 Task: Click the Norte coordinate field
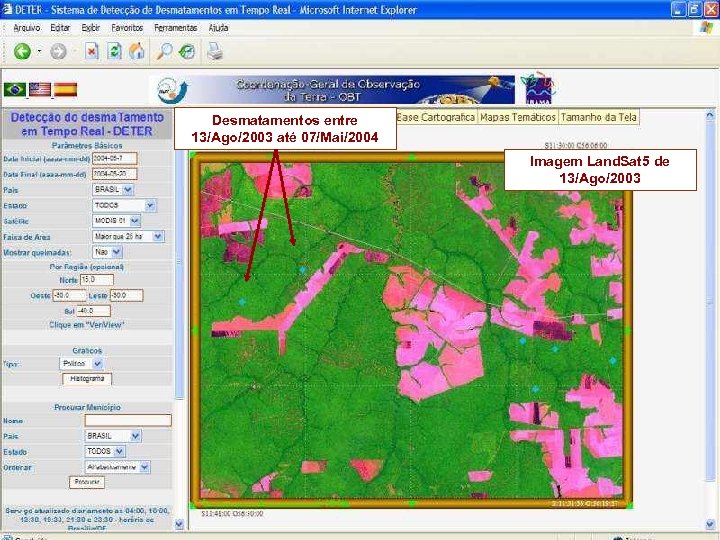coord(97,280)
